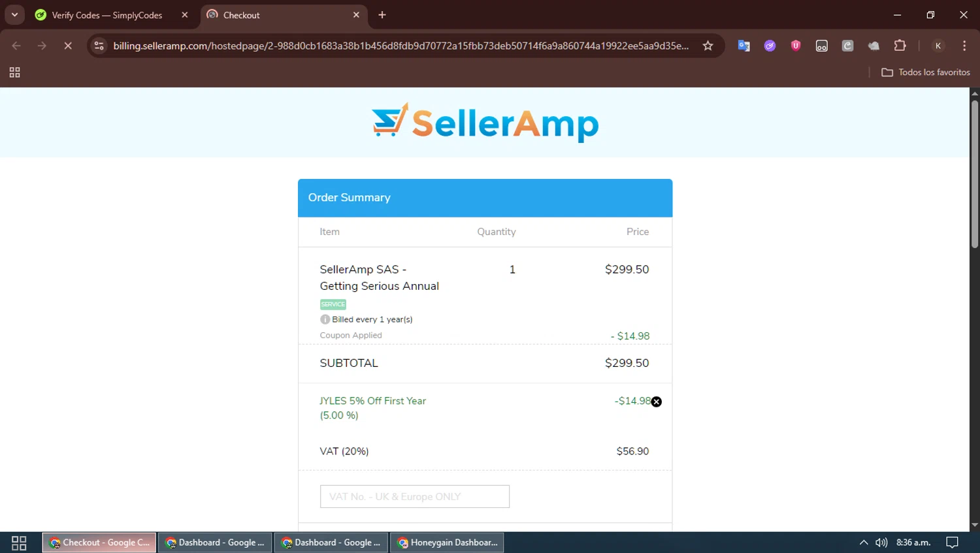
Task: Stop loading the page
Action: (68, 46)
